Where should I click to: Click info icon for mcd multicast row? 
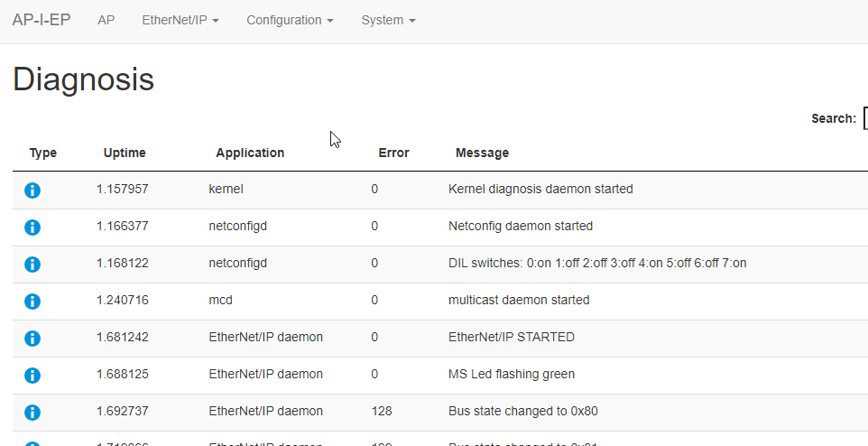pos(32,302)
